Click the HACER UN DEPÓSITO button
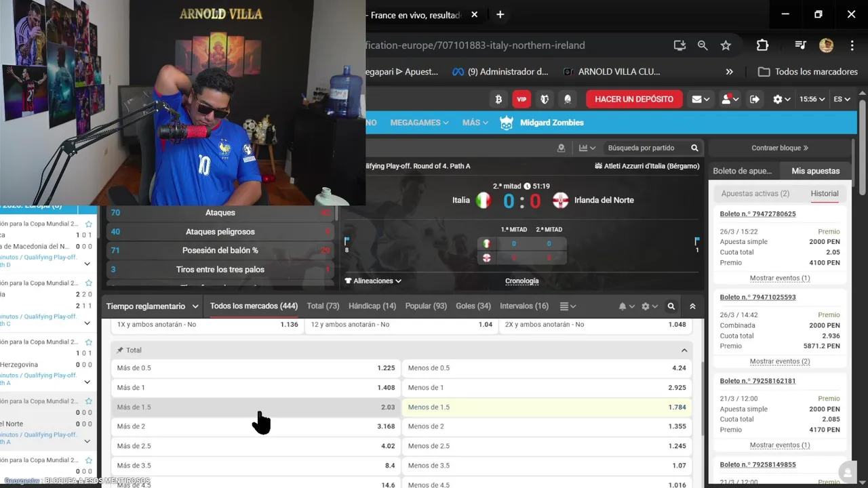This screenshot has height=488, width=868. coord(634,99)
